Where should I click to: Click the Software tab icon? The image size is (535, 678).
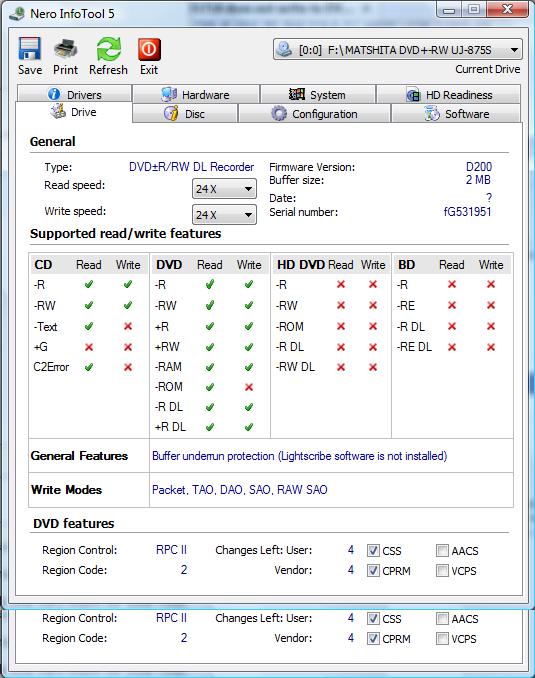point(432,114)
